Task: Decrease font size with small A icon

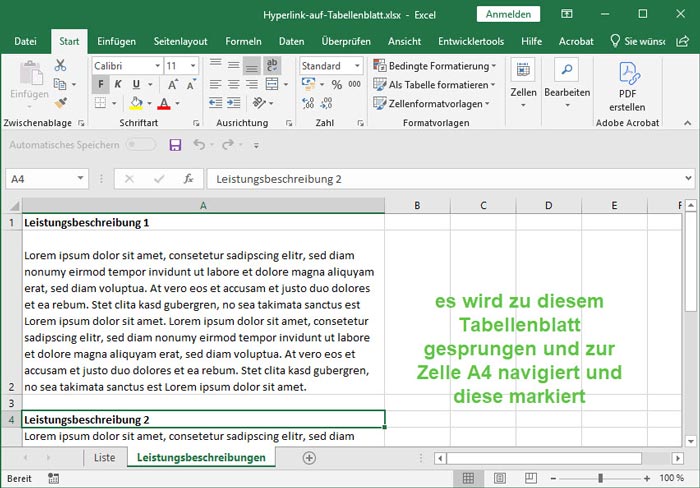Action: 191,84
